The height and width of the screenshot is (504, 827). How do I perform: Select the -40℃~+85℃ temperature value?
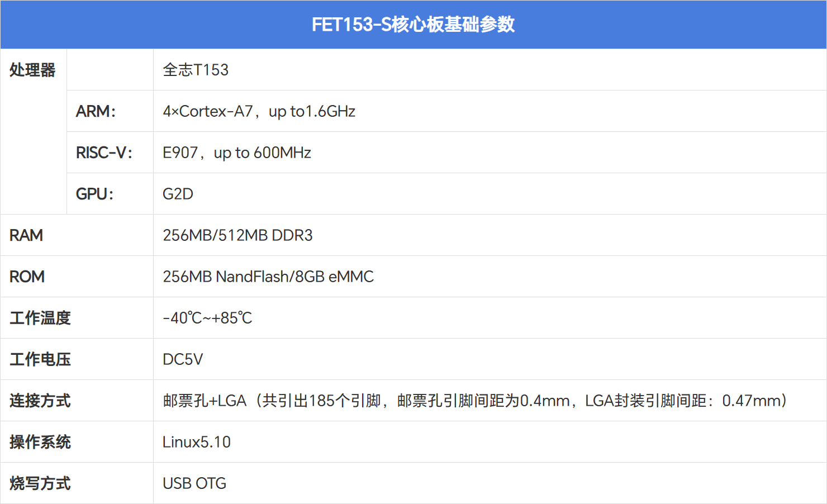click(207, 318)
